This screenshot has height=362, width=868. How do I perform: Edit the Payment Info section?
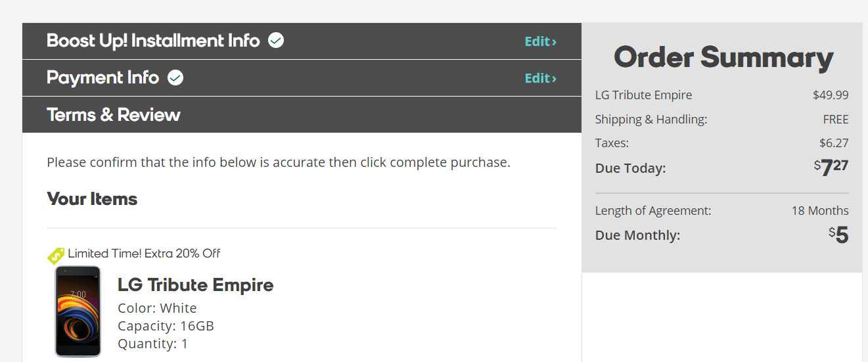(540, 78)
